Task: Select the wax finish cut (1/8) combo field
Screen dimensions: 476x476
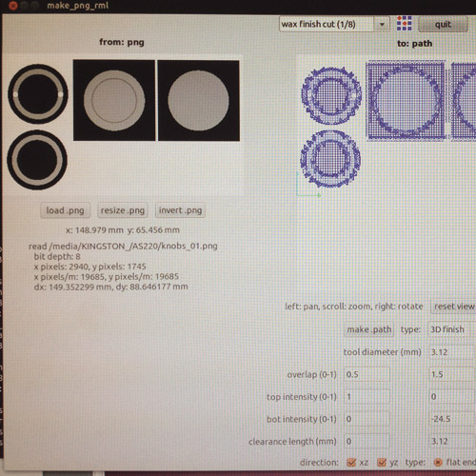Action: [x=327, y=25]
